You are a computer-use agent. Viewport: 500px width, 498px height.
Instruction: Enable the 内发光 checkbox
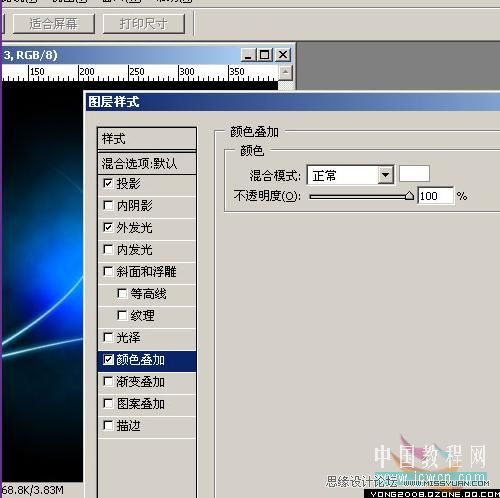coord(108,249)
